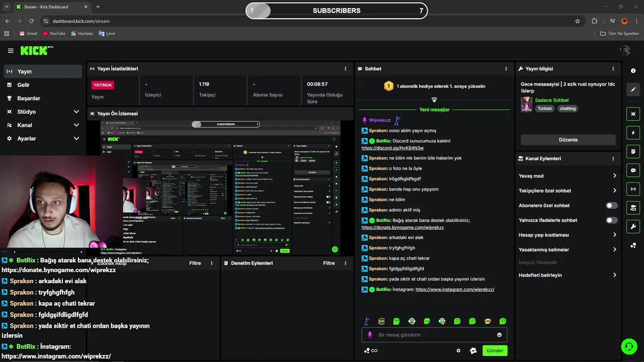644x362 pixels.
Task: Click the Düzenle button in Yayın bilgisi
Action: 568,140
